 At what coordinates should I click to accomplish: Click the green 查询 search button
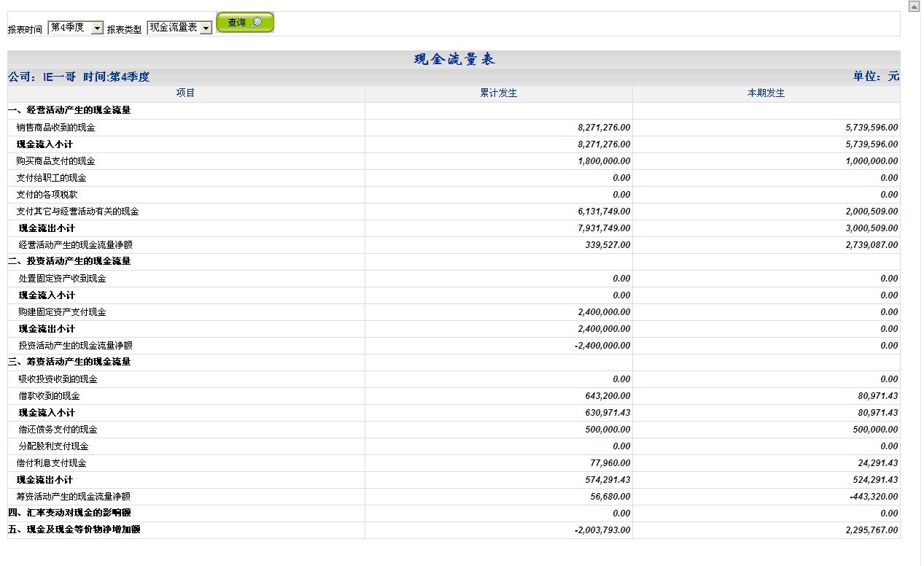point(245,23)
